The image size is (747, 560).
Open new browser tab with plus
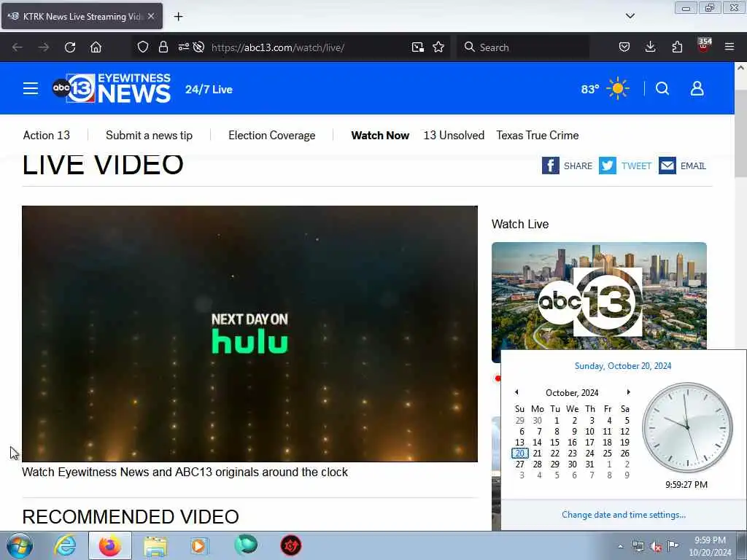[x=178, y=17]
